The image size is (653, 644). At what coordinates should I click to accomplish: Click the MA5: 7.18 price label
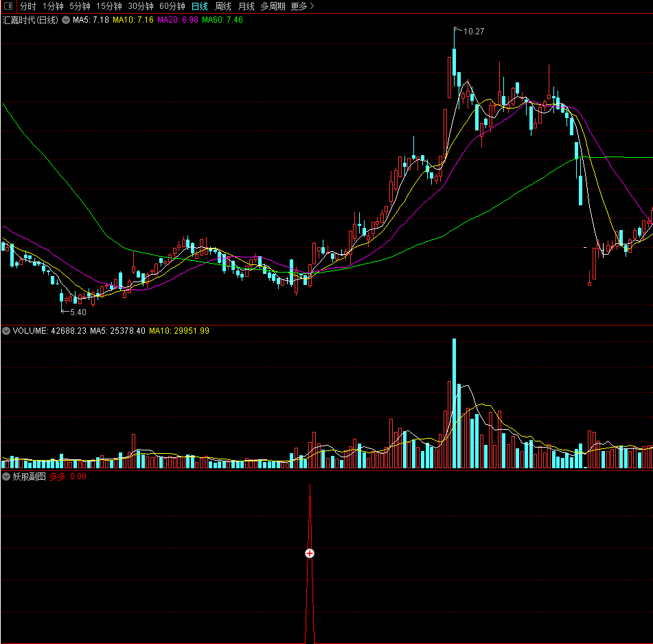pos(91,20)
